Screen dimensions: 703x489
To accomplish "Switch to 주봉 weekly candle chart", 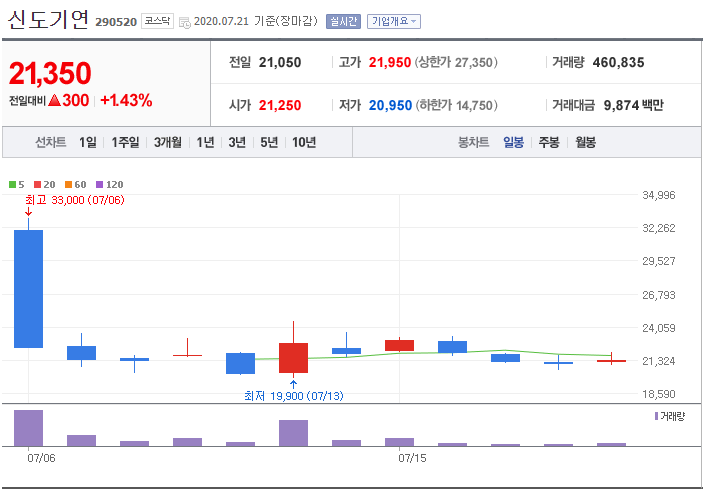I will (x=549, y=143).
